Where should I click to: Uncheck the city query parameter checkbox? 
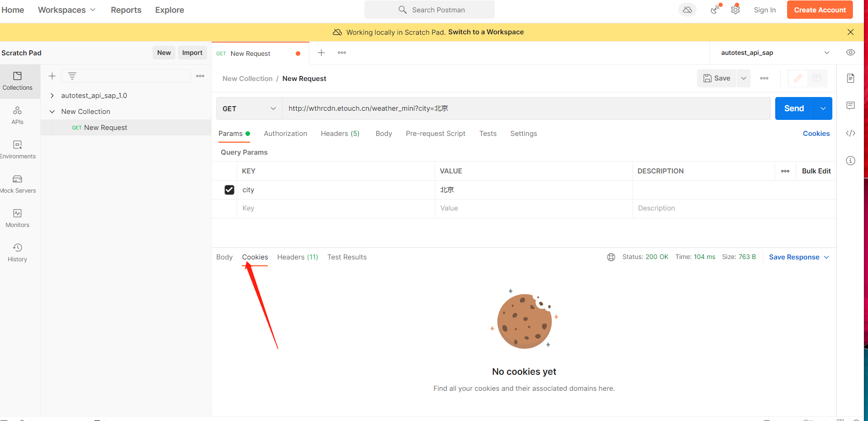(229, 190)
